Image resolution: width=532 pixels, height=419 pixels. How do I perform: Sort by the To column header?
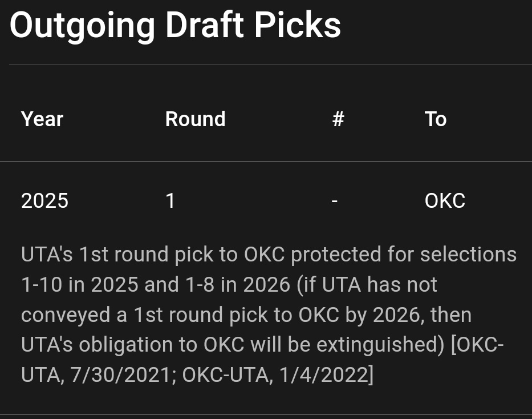pos(435,119)
